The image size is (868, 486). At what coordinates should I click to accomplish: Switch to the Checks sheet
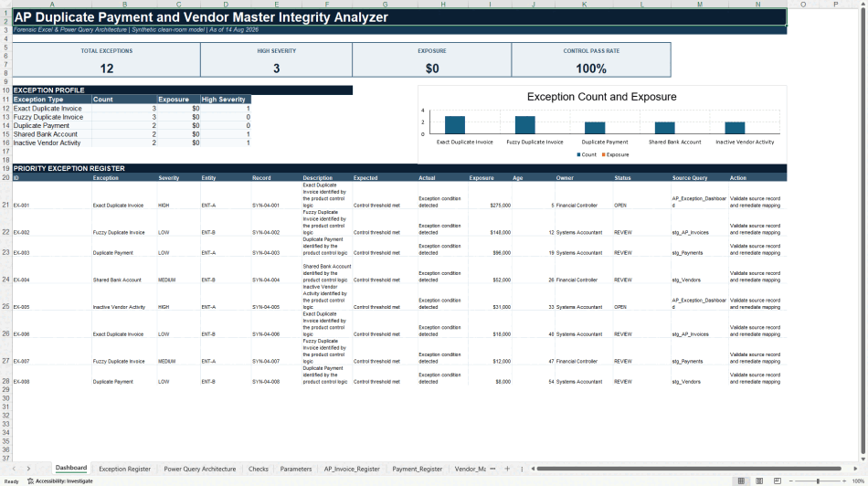pyautogui.click(x=258, y=469)
